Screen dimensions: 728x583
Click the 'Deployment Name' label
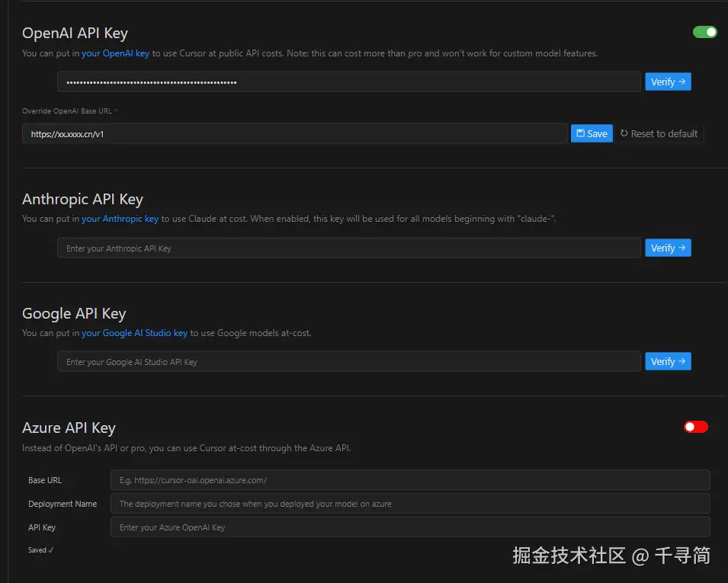[x=63, y=504]
